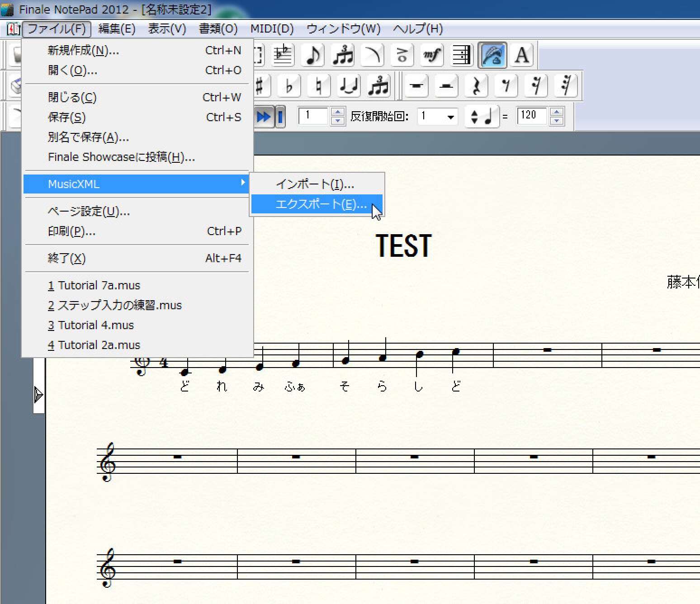
Task: Select the Simple Entry eighth-note tool
Action: 312,55
